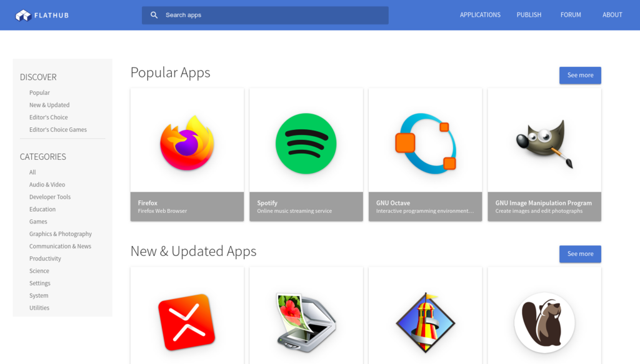Screen dimensions: 640x364
Task: Click the Firefox card title text
Action: (147, 202)
